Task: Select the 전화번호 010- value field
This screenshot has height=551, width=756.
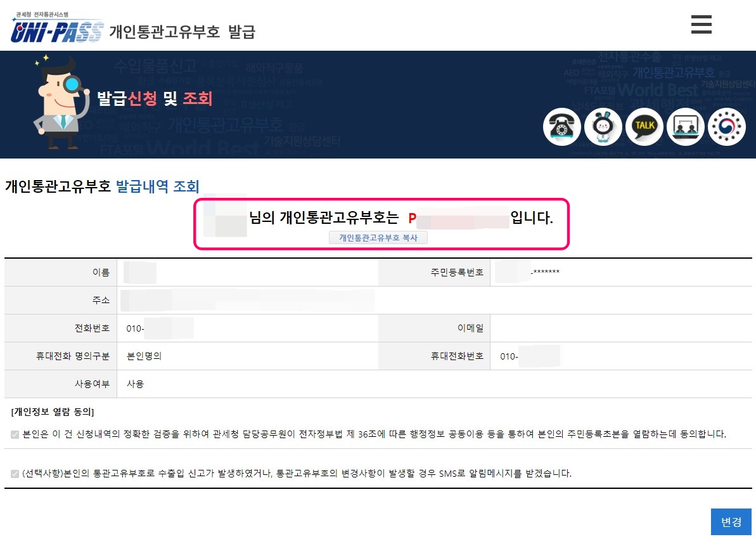Action: (x=247, y=328)
